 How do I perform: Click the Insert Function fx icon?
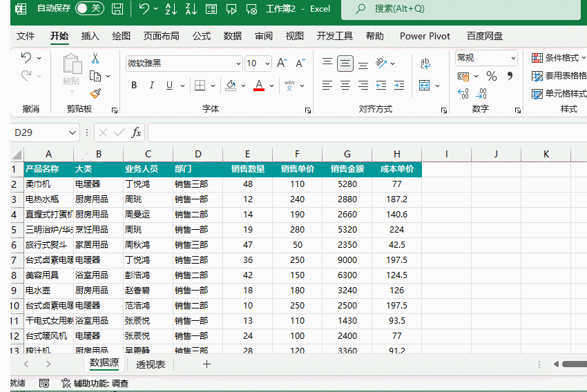(x=137, y=133)
